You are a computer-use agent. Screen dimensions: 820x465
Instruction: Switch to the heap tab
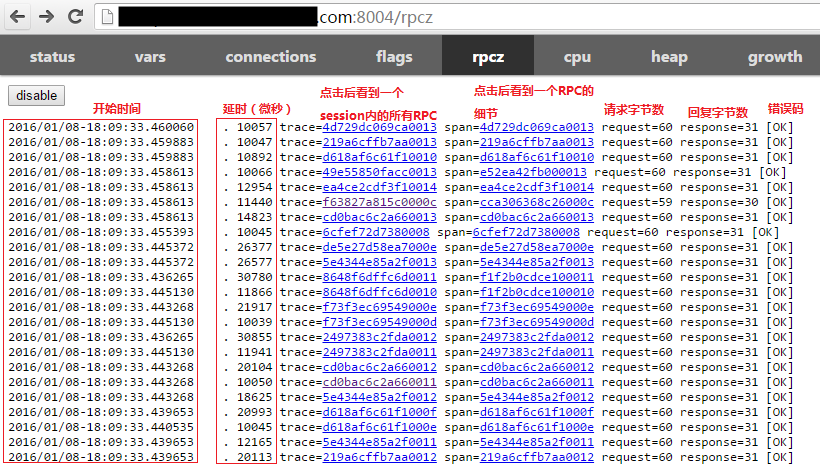click(x=669, y=57)
